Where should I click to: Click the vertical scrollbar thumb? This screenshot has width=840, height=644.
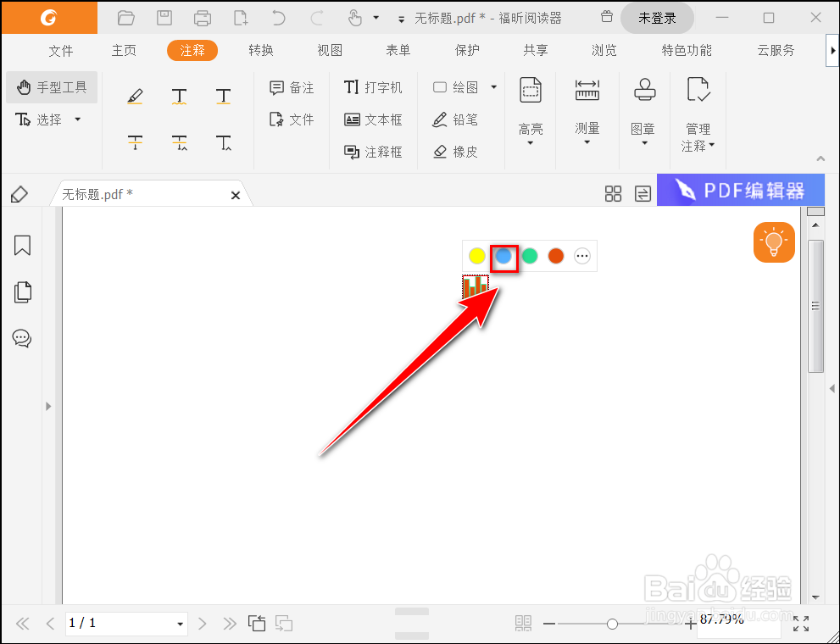tap(815, 306)
